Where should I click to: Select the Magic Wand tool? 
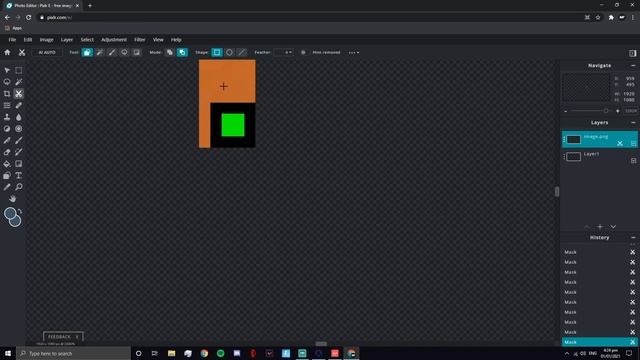(x=18, y=82)
